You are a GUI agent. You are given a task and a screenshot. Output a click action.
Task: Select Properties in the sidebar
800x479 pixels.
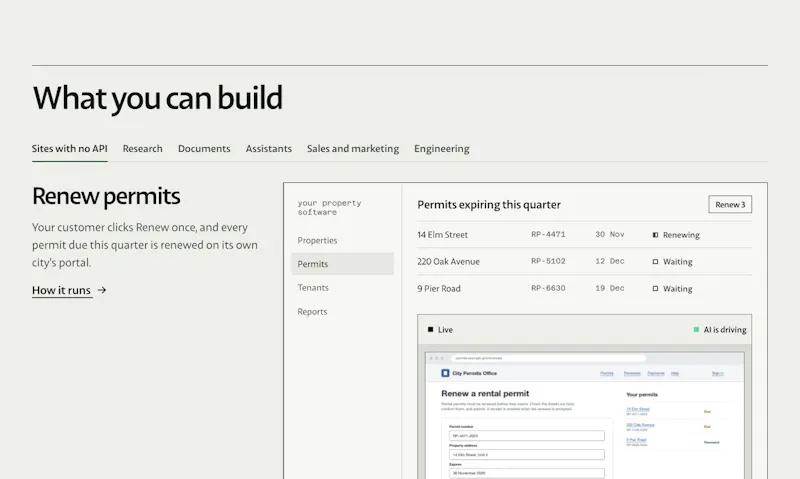pyautogui.click(x=317, y=240)
